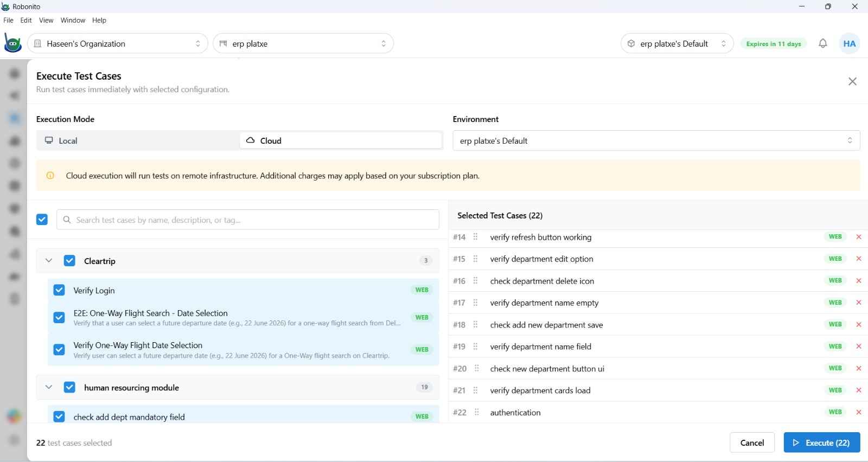Click the 'Expires in 11 days' badge

pyautogui.click(x=774, y=44)
